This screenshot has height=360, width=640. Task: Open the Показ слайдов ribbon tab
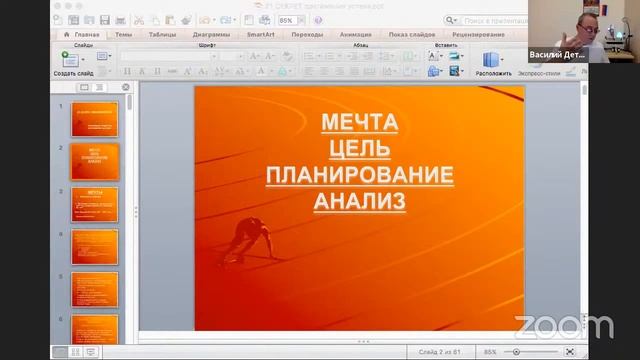coord(412,35)
